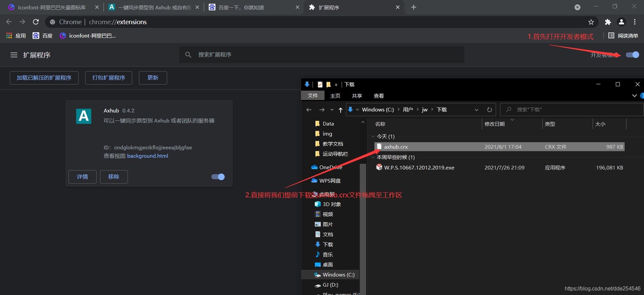Open Explorer View ribbon tab

379,96
